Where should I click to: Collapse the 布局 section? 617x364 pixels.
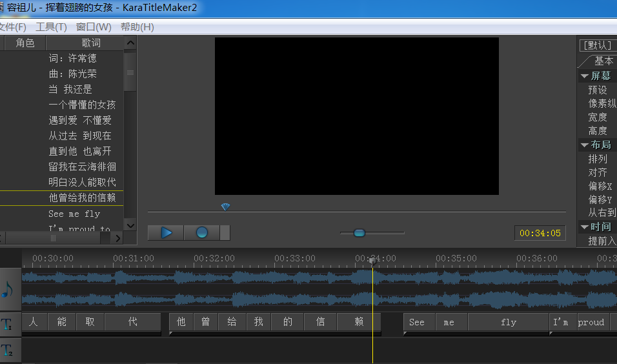585,145
